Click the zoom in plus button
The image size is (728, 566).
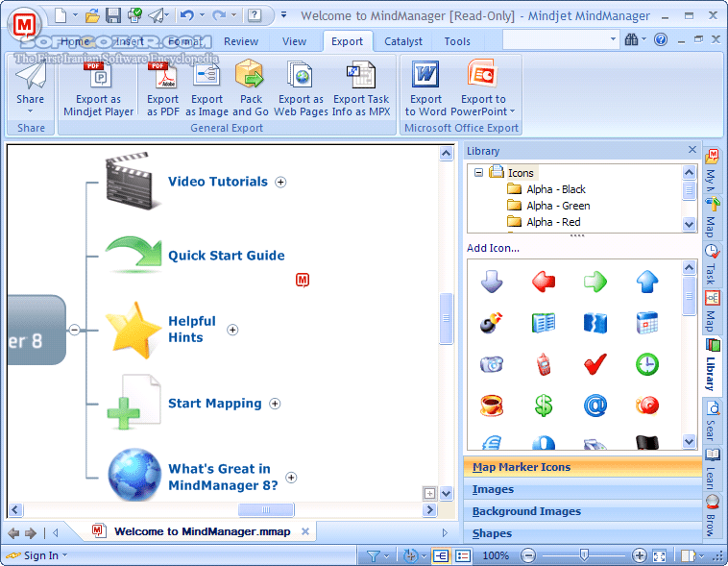pos(640,555)
